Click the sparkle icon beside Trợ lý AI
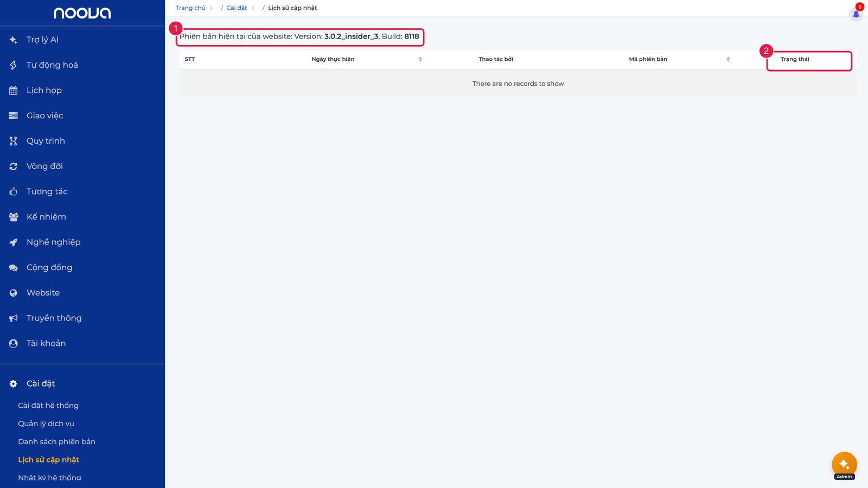 click(14, 40)
